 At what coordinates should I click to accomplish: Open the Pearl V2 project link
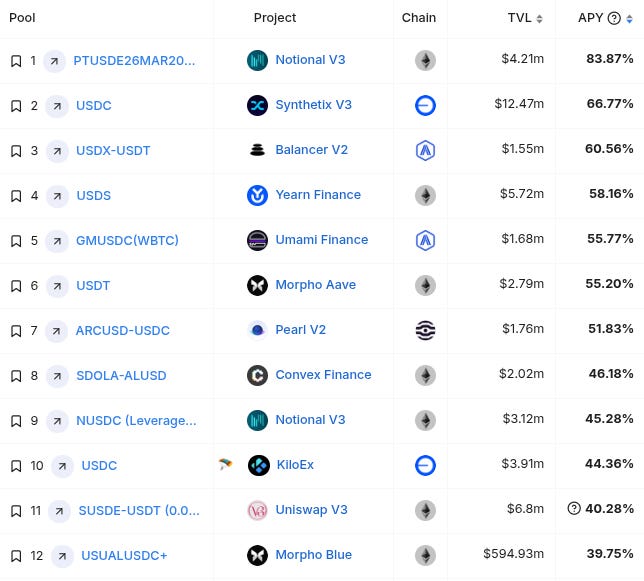pos(300,330)
